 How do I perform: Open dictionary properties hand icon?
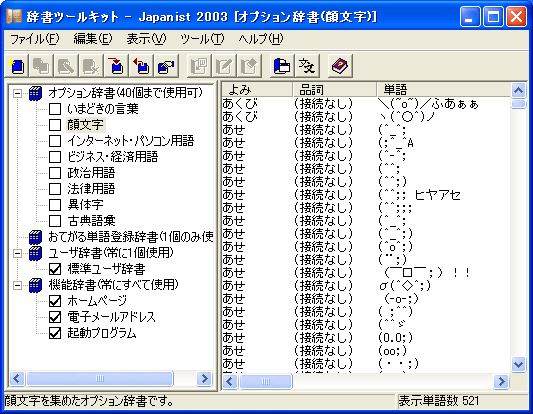tap(166, 66)
